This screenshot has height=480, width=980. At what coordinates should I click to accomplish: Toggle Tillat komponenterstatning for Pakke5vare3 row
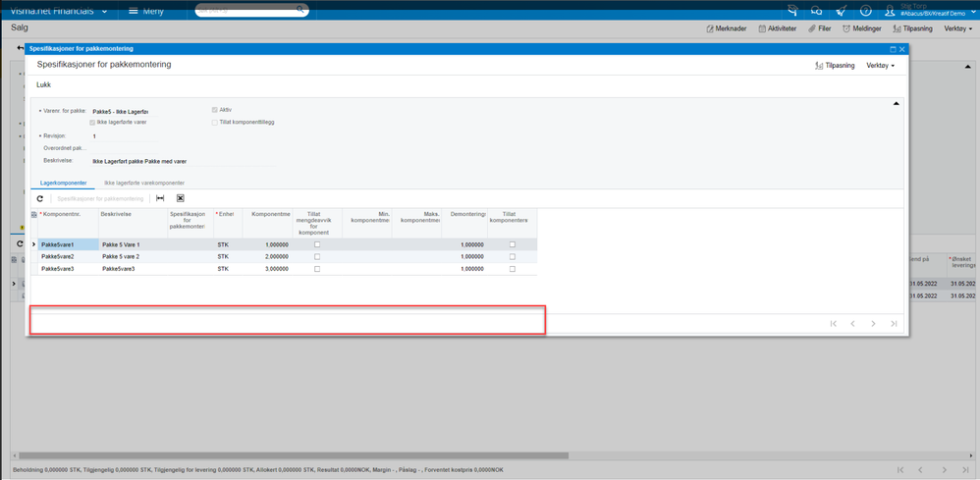pos(513,269)
